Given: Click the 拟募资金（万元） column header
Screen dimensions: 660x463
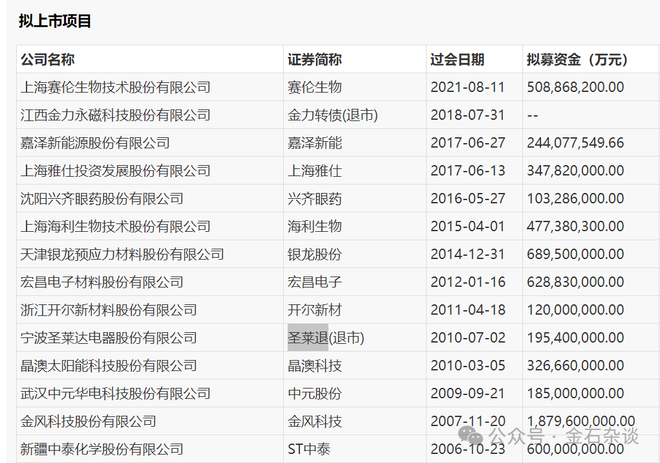Looking at the screenshot, I should [x=581, y=59].
